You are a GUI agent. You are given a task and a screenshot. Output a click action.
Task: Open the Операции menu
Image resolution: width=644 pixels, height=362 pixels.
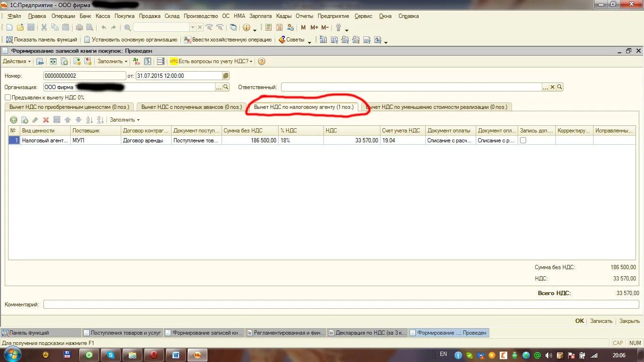tap(63, 16)
